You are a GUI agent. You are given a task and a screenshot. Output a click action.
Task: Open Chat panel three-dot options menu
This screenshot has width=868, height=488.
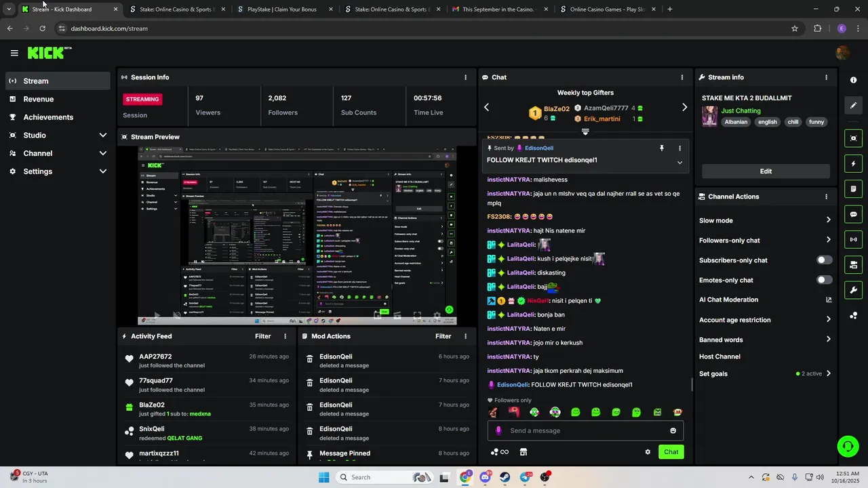[x=682, y=77]
